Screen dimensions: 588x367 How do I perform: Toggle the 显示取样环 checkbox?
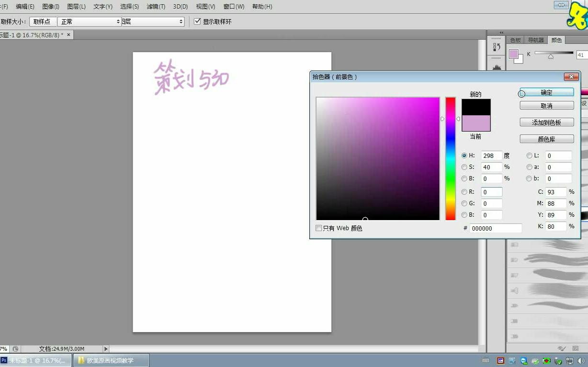(x=197, y=21)
